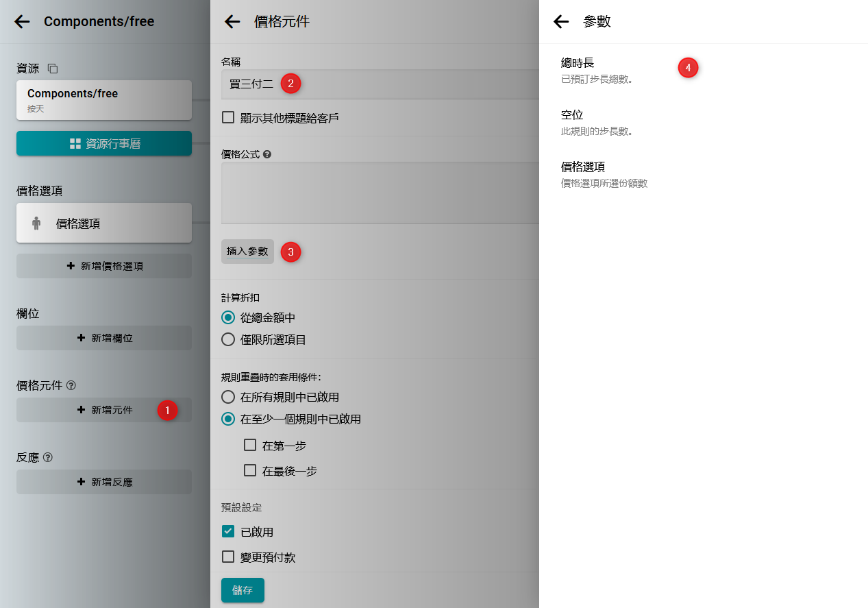This screenshot has width=868, height=608.
Task: Click help icon next to 價格元件 heading
Action: pyautogui.click(x=71, y=386)
